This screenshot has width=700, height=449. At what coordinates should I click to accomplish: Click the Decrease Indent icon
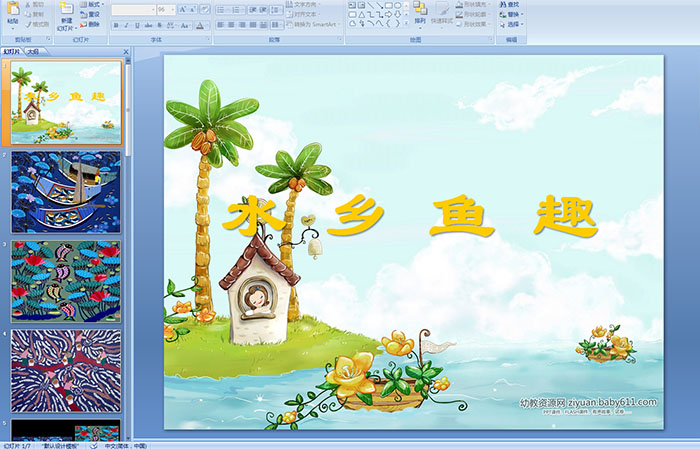(x=253, y=10)
